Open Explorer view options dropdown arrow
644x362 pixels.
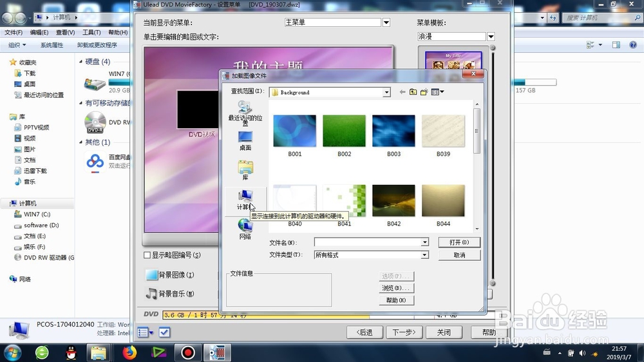tap(600, 45)
